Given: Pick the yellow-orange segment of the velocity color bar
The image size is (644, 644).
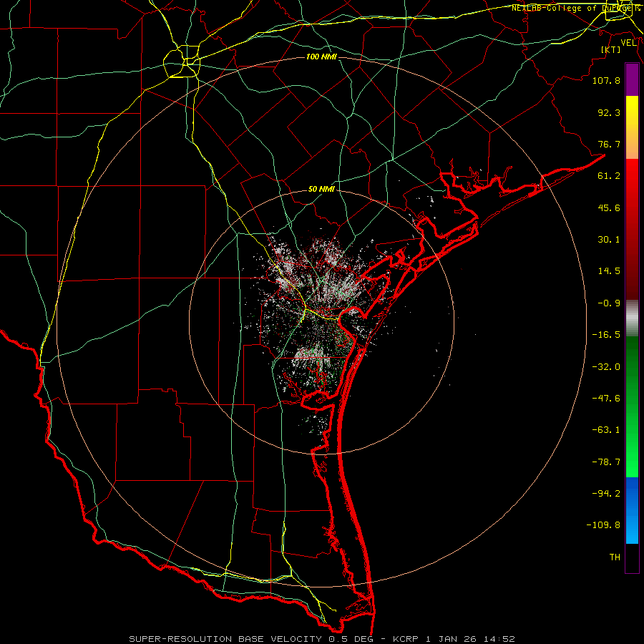Looking at the screenshot, I should tap(632, 127).
